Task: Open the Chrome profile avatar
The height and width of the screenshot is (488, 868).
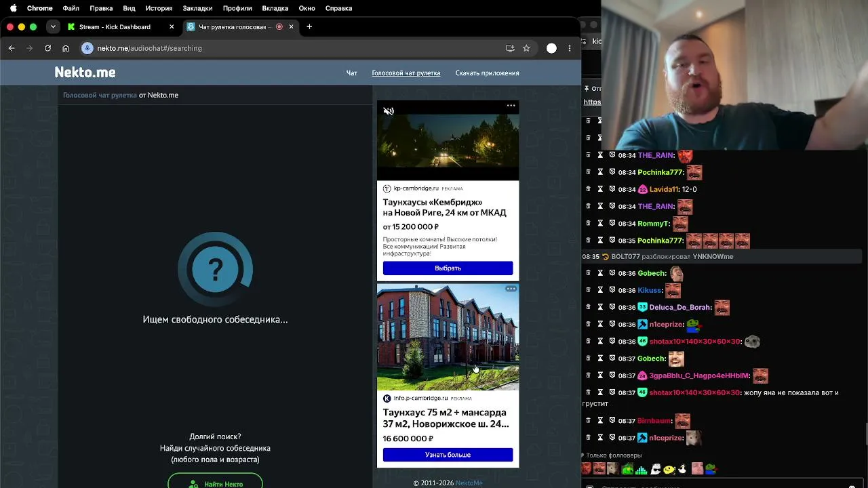Action: (551, 48)
